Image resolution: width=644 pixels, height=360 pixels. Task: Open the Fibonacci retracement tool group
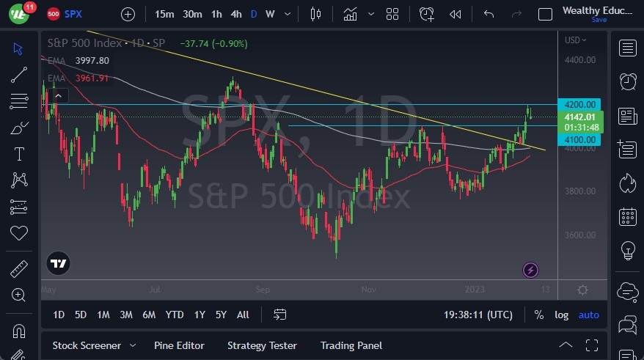[19, 101]
